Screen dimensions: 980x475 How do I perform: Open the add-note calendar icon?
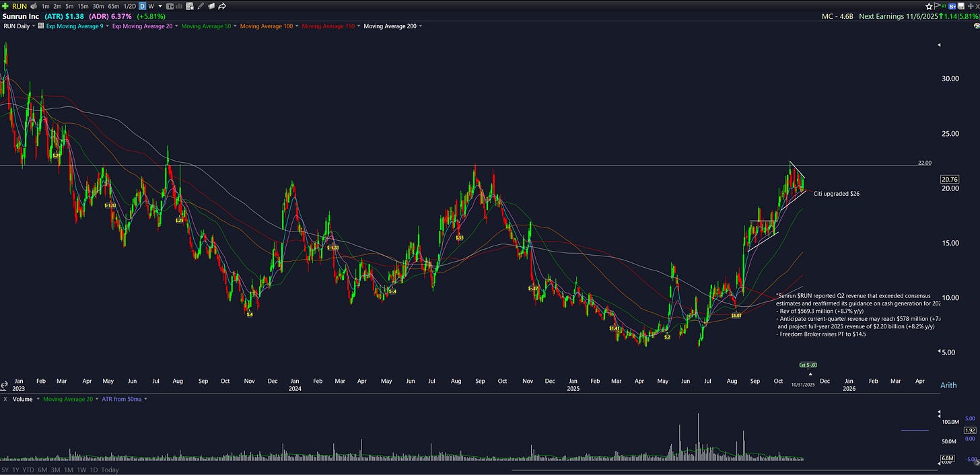[x=190, y=6]
